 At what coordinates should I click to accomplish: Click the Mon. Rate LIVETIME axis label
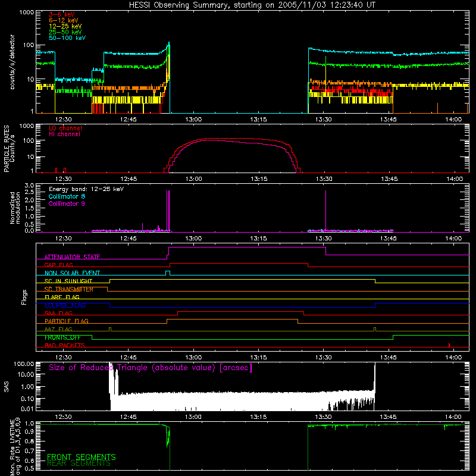15,446
